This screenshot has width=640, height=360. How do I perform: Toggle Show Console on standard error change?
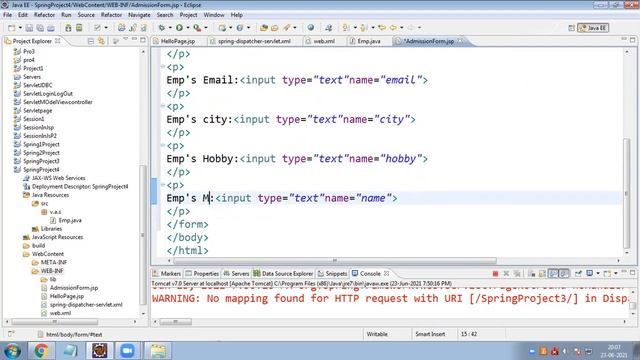pyautogui.click(x=564, y=273)
